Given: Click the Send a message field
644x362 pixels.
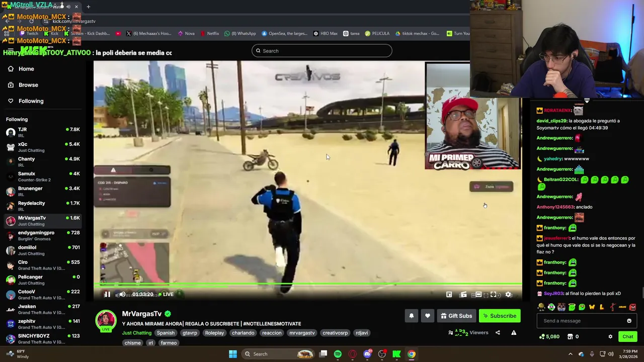Looking at the screenshot, I should pos(587,321).
